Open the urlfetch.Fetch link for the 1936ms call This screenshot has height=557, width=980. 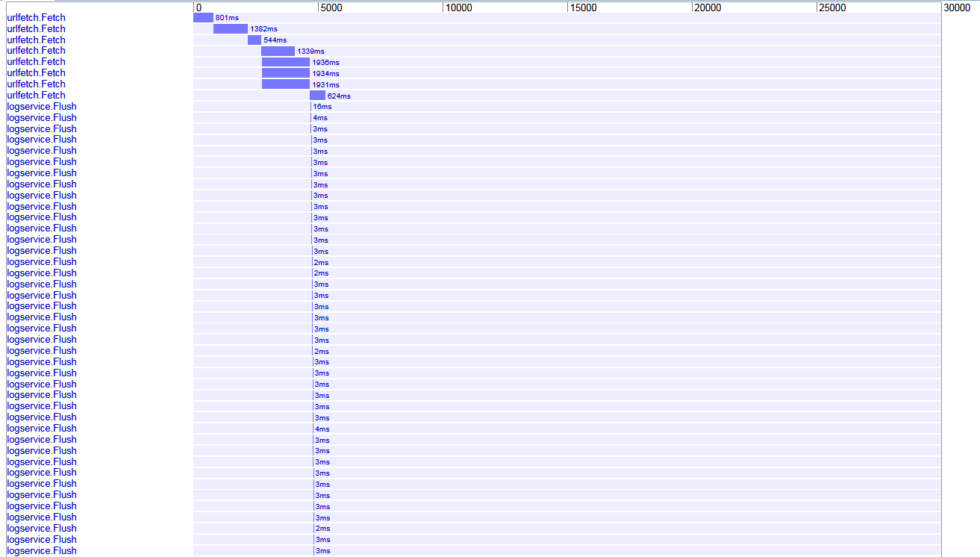[x=36, y=62]
